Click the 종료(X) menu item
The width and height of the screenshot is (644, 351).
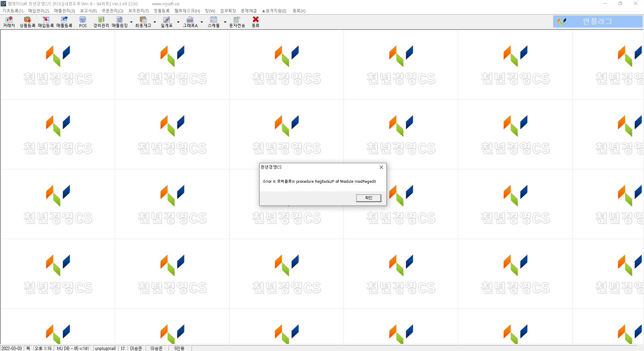click(299, 11)
